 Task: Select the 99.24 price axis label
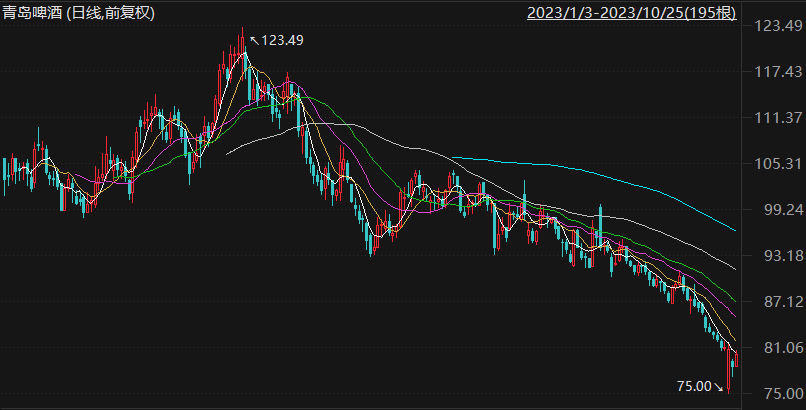point(783,210)
